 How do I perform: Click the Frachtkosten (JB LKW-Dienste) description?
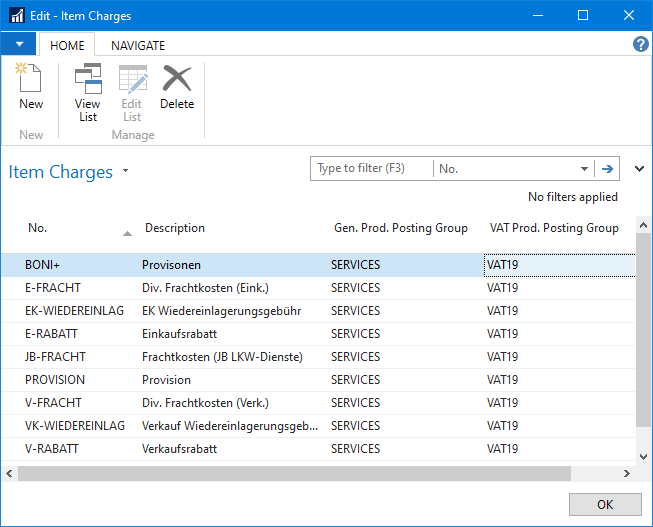click(x=222, y=357)
